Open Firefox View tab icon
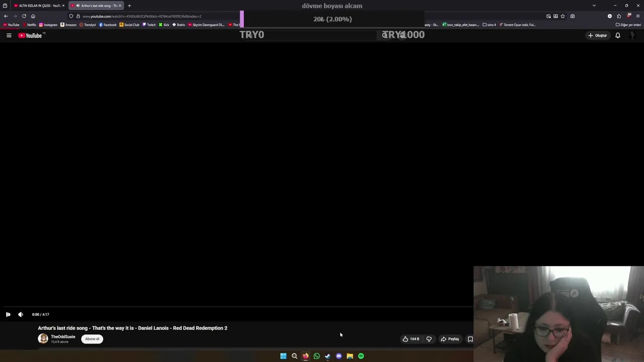The image size is (644, 362). (5, 6)
